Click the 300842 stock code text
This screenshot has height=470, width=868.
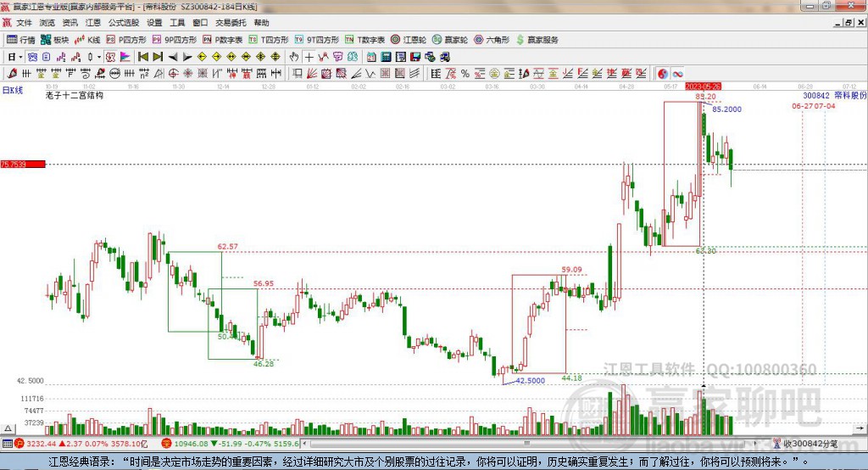(x=816, y=95)
